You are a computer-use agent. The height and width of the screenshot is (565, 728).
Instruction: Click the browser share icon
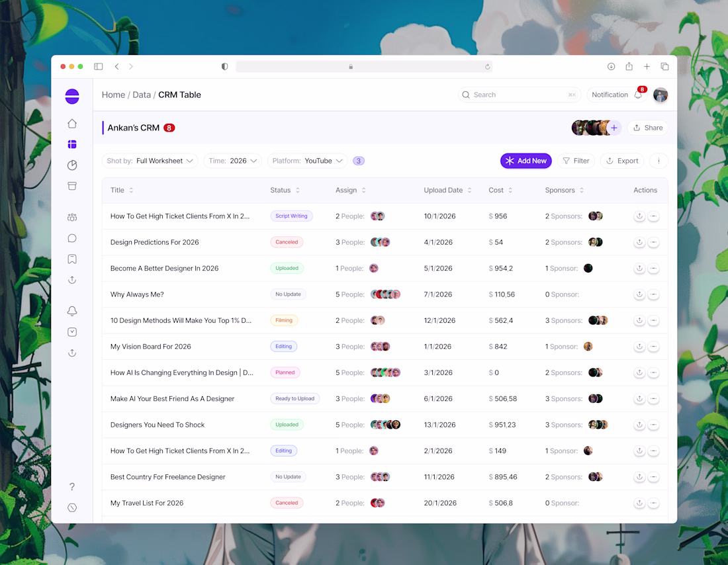pos(629,66)
